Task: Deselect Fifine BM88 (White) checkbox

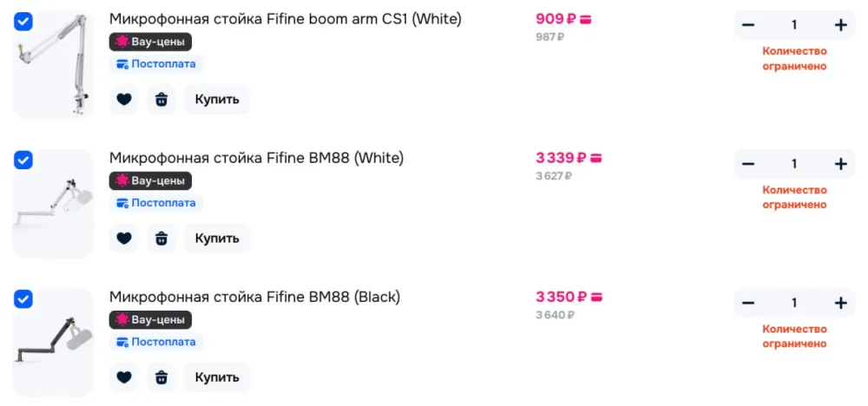Action: tap(23, 160)
